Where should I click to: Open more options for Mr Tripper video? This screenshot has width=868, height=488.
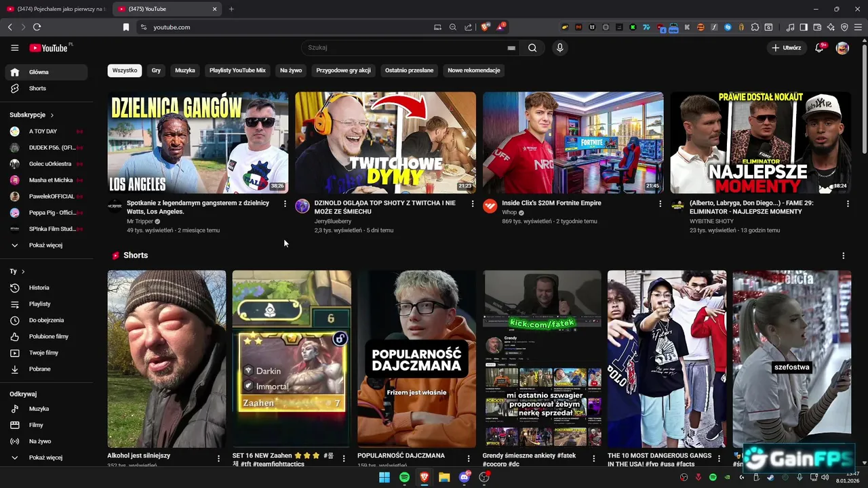click(285, 203)
